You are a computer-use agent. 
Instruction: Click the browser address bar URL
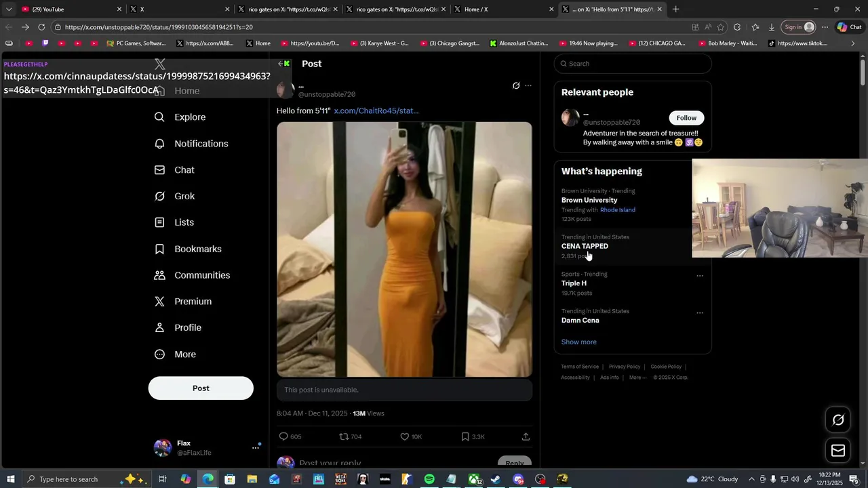[x=159, y=27]
